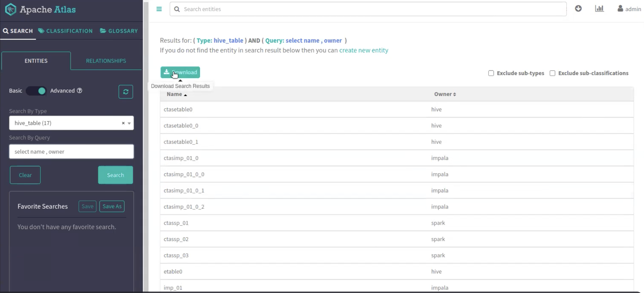Expand the Search By Type dropdown arrow
This screenshot has height=293, width=644.
(129, 123)
